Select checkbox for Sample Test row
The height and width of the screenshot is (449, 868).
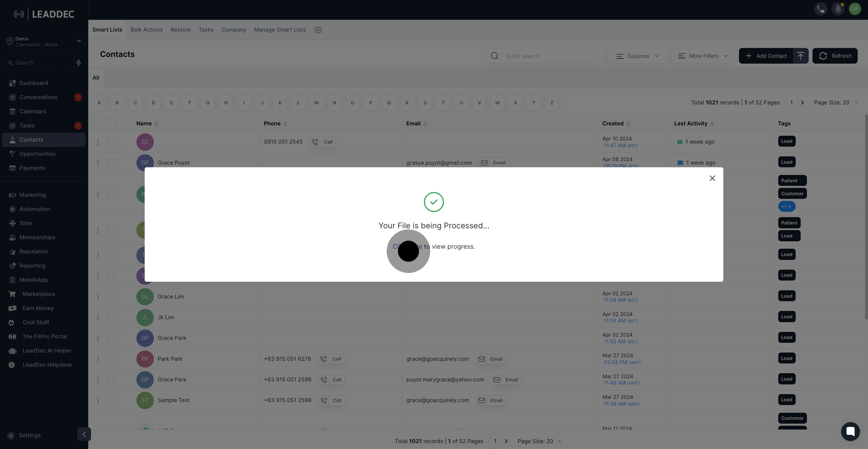click(x=111, y=400)
